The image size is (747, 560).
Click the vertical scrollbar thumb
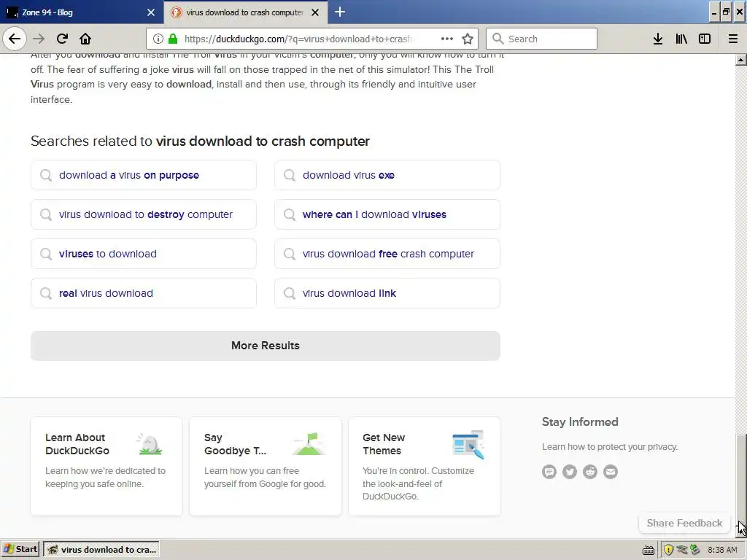[741, 478]
